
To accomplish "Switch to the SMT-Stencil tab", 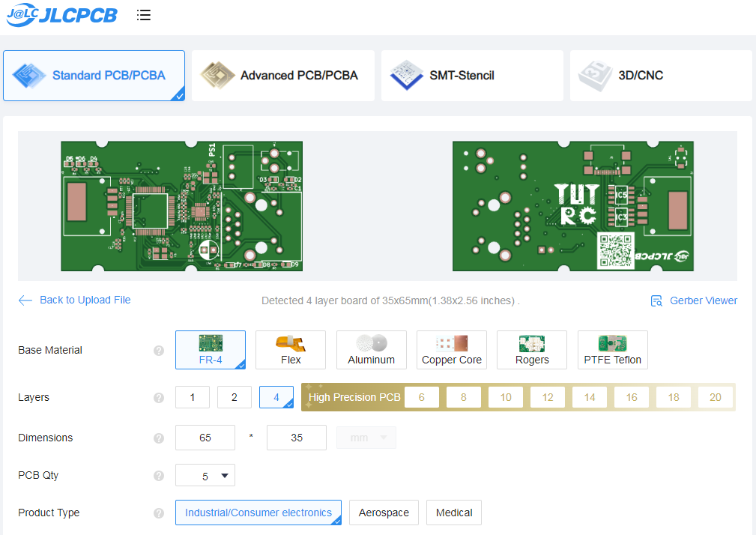I will (471, 75).
